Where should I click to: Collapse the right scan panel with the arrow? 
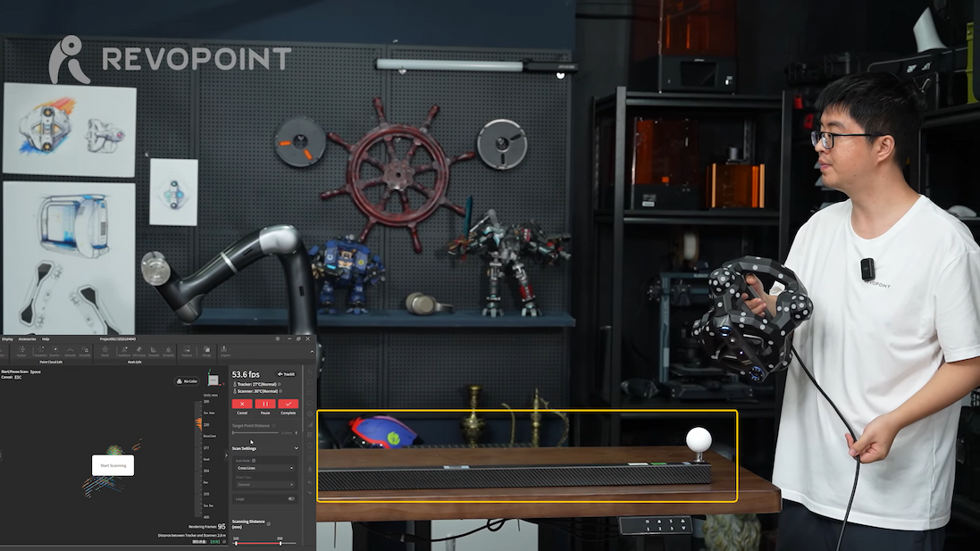coord(226,455)
